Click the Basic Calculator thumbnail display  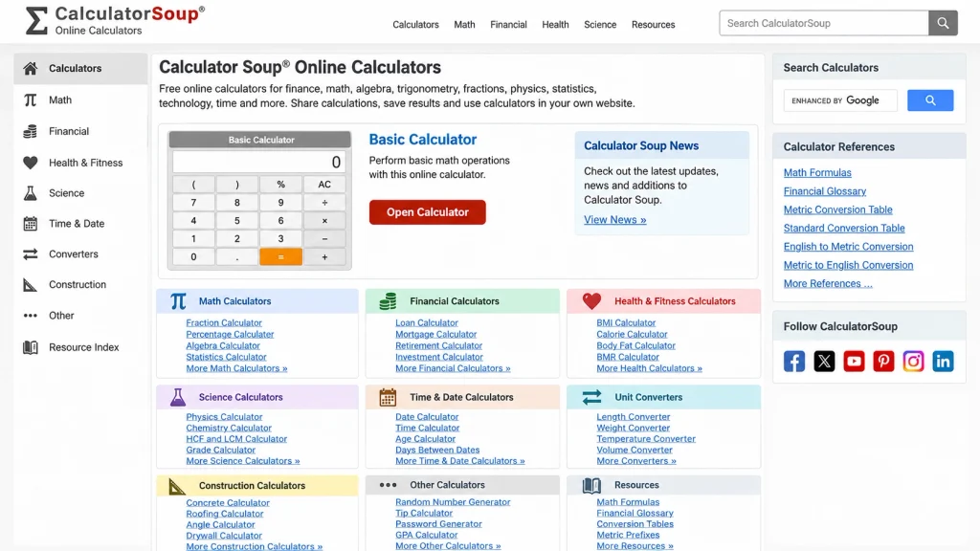258,163
